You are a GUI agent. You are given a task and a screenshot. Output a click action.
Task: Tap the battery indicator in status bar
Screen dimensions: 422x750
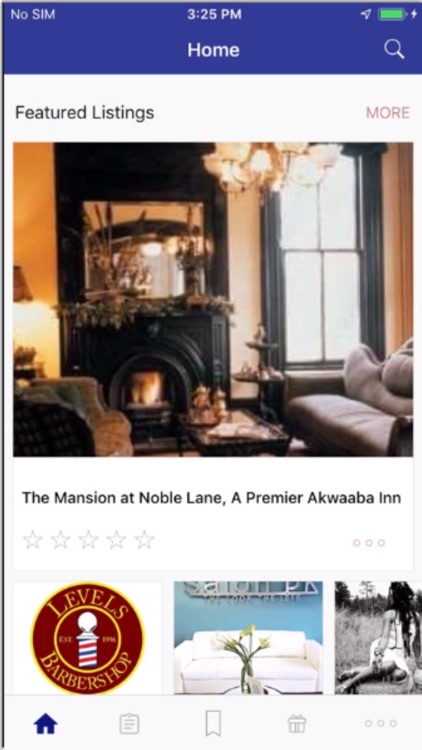point(394,14)
